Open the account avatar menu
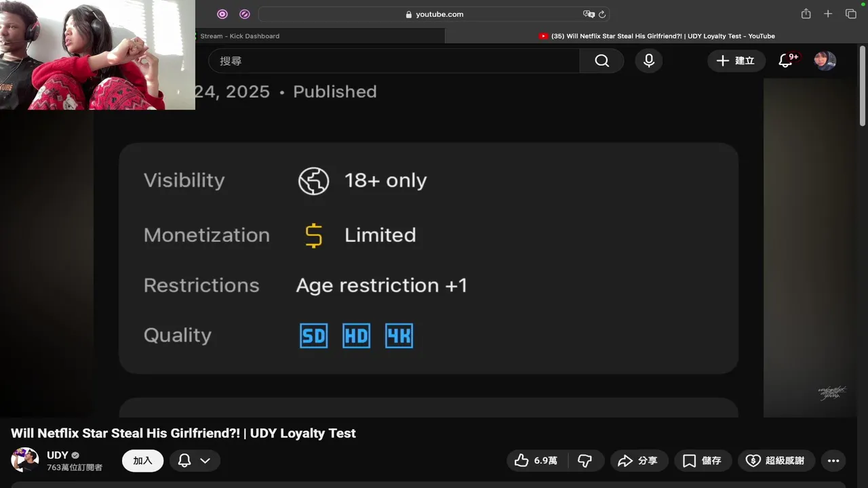The image size is (868, 488). pyautogui.click(x=825, y=61)
